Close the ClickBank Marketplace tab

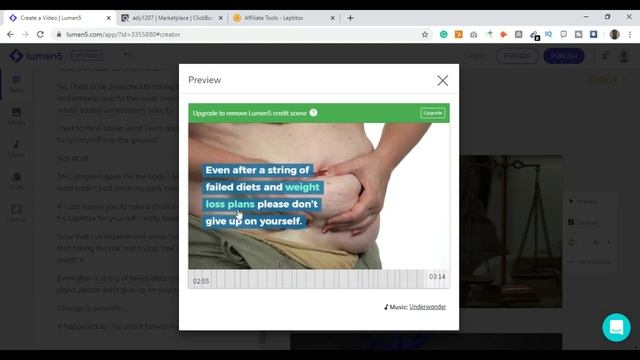tap(220, 18)
